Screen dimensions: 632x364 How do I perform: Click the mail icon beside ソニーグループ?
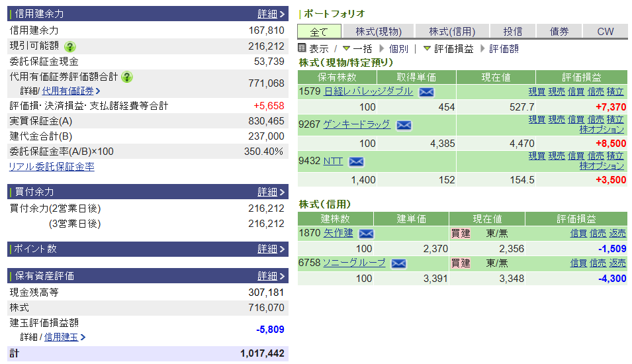(x=398, y=263)
